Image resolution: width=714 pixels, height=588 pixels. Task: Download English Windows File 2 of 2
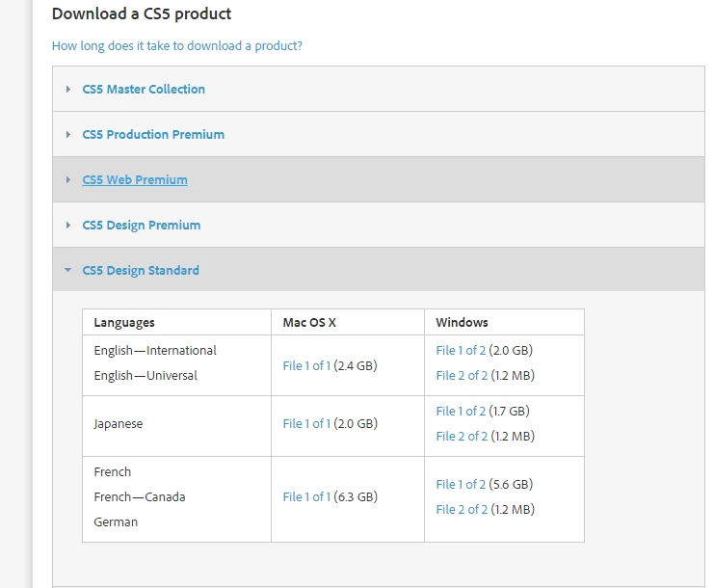[x=462, y=375]
